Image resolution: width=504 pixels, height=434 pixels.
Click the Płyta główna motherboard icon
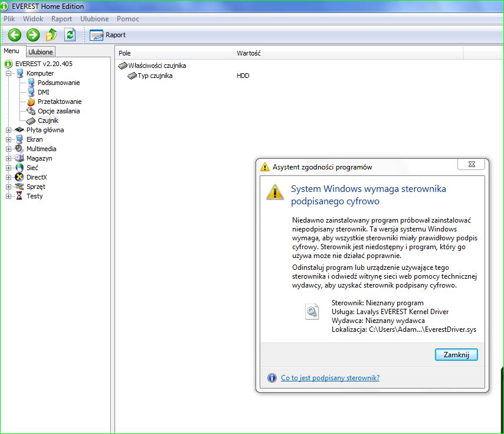tap(19, 130)
